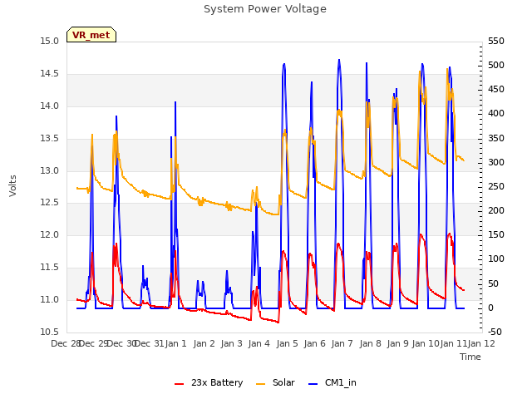Screen dimensions: 532x399
Task: Click the Jan 4 date label
Action: click(259, 343)
